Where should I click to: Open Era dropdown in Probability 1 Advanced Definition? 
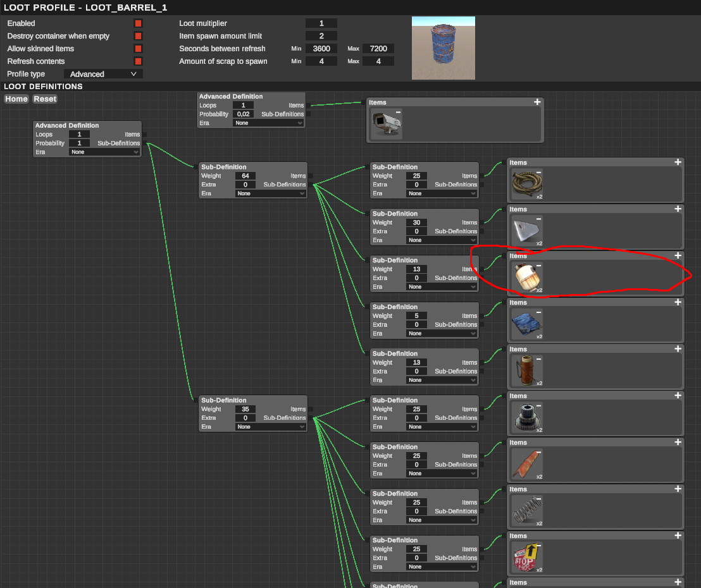coord(104,152)
